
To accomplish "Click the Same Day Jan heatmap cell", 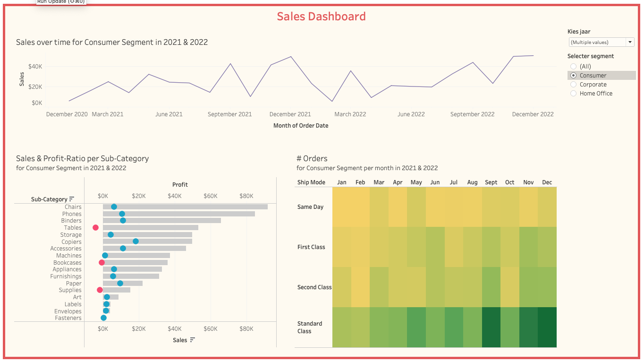I will pos(342,207).
